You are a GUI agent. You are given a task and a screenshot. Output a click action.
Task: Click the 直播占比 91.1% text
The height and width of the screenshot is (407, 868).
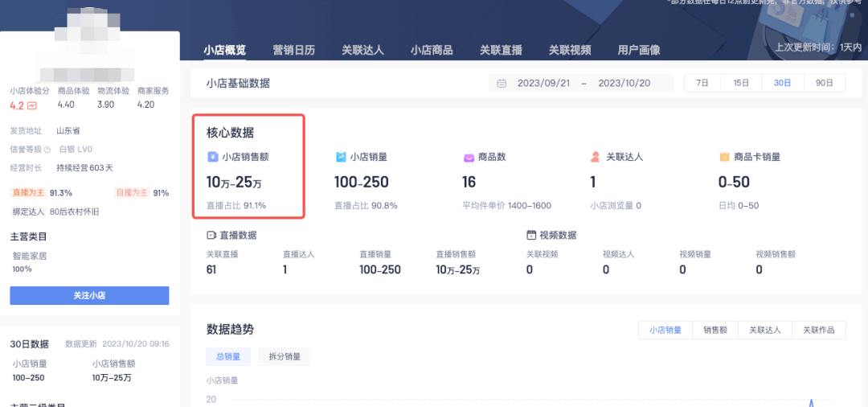(236, 205)
